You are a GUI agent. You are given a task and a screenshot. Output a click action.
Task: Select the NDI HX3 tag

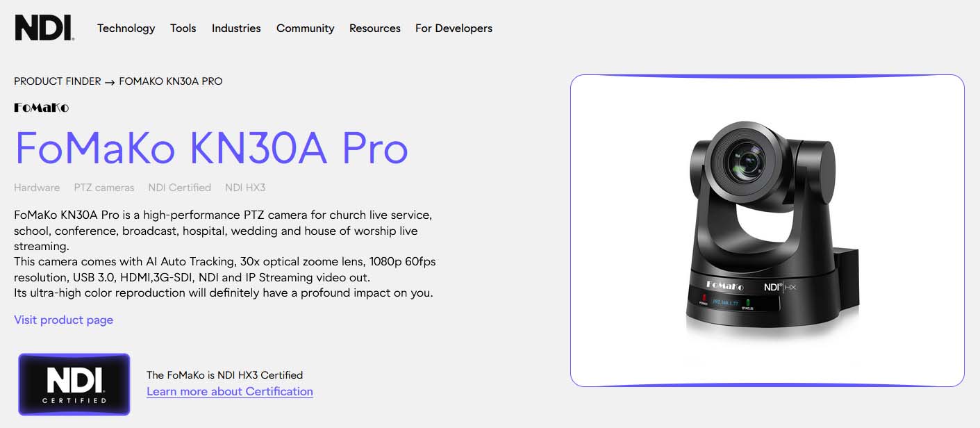pos(245,188)
